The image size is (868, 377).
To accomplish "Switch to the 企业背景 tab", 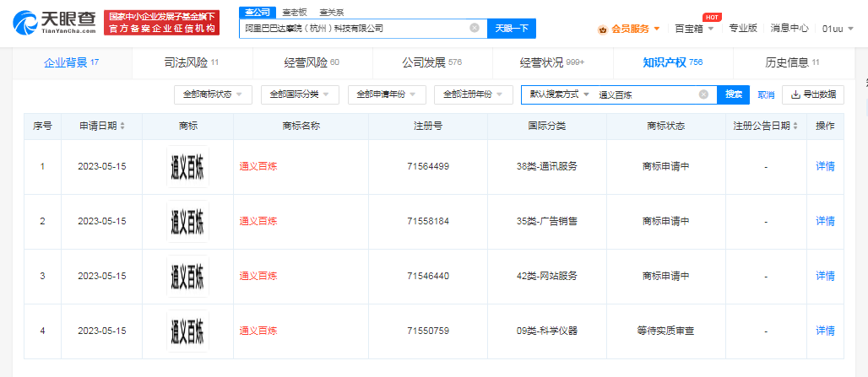I will point(72,62).
